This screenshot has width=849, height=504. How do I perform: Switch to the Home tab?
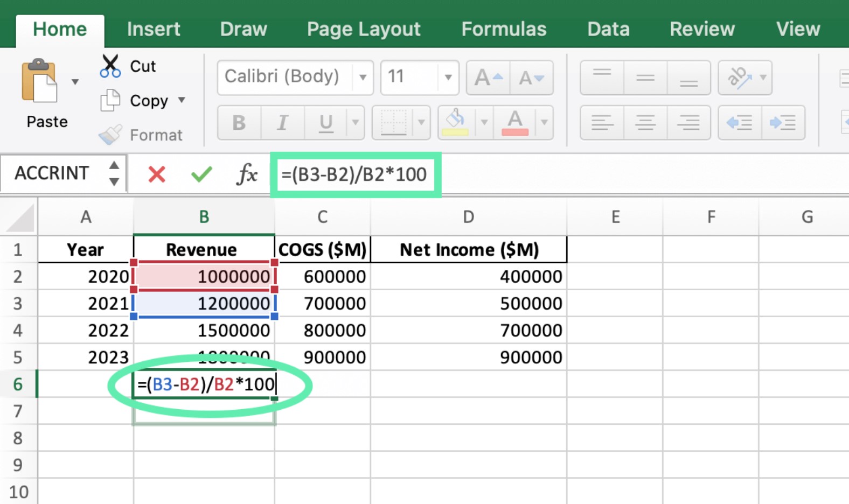(x=60, y=29)
